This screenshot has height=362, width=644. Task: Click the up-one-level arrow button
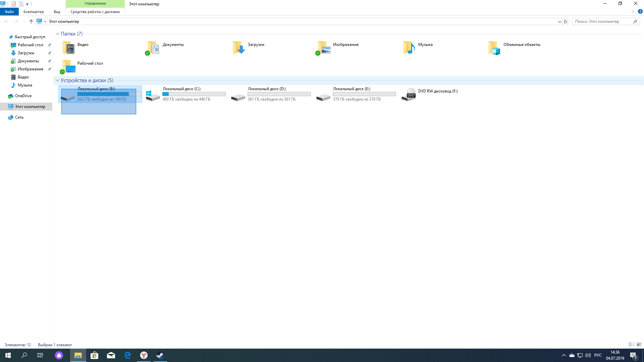31,21
